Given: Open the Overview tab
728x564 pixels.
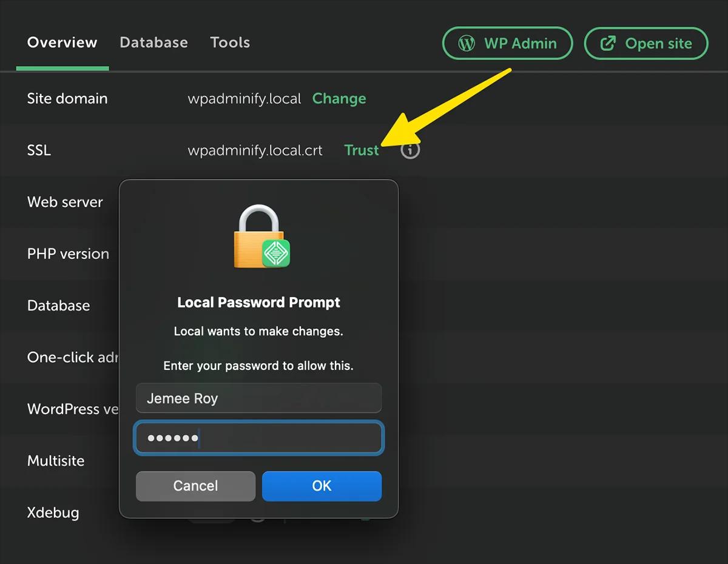Looking at the screenshot, I should (62, 42).
